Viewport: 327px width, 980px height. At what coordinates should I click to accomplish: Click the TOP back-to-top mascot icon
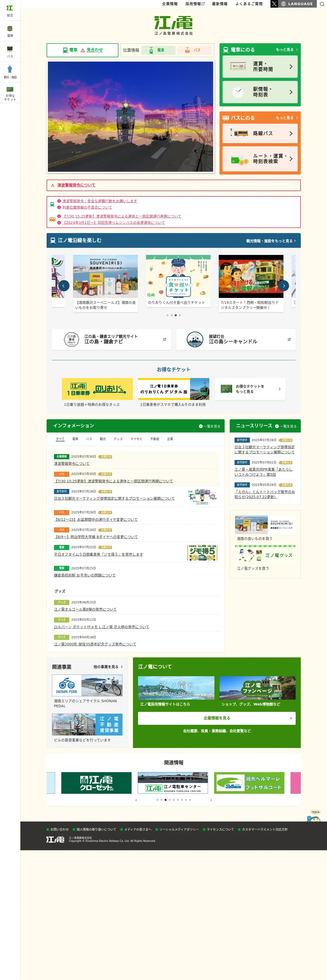[x=314, y=816]
